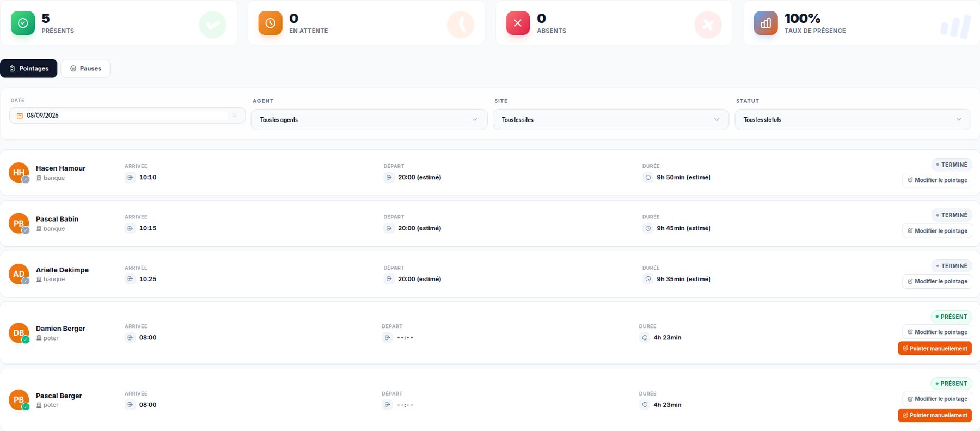Click the 10:15 arrival time
This screenshot has width=980, height=431.
click(148, 228)
